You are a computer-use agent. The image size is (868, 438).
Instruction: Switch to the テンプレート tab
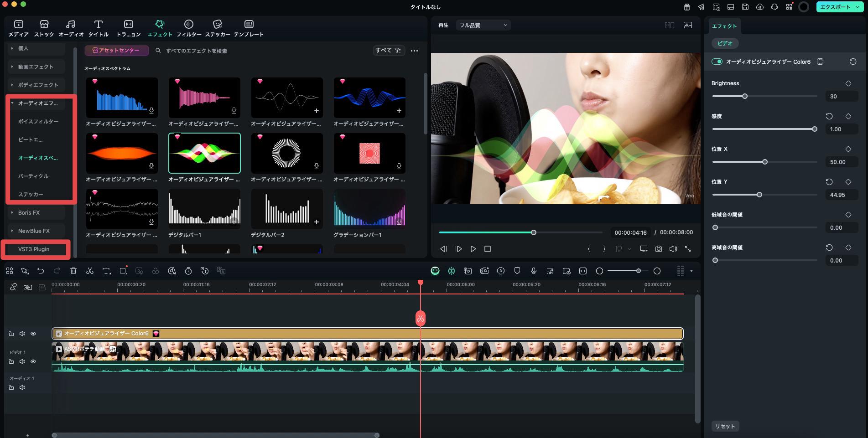(249, 28)
